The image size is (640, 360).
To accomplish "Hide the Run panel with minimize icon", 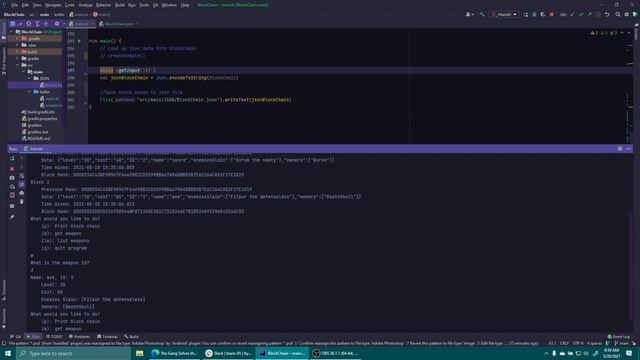I will click(628, 149).
